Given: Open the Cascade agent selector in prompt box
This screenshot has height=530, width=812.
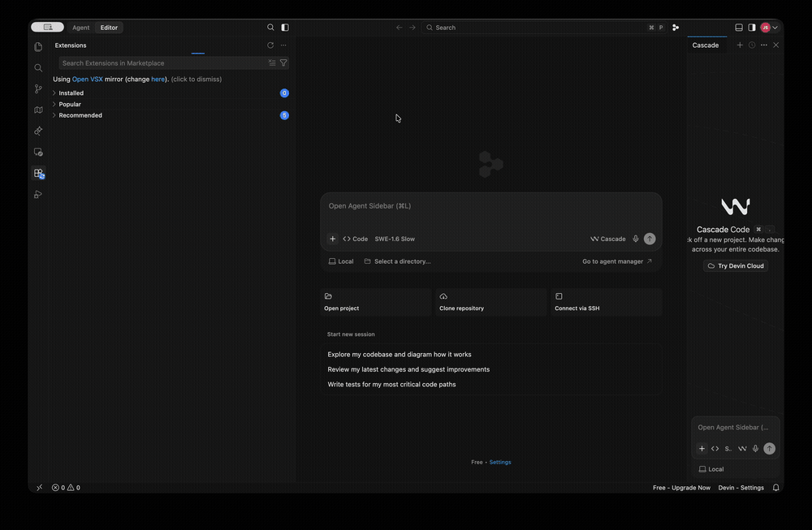Looking at the screenshot, I should pos(608,239).
